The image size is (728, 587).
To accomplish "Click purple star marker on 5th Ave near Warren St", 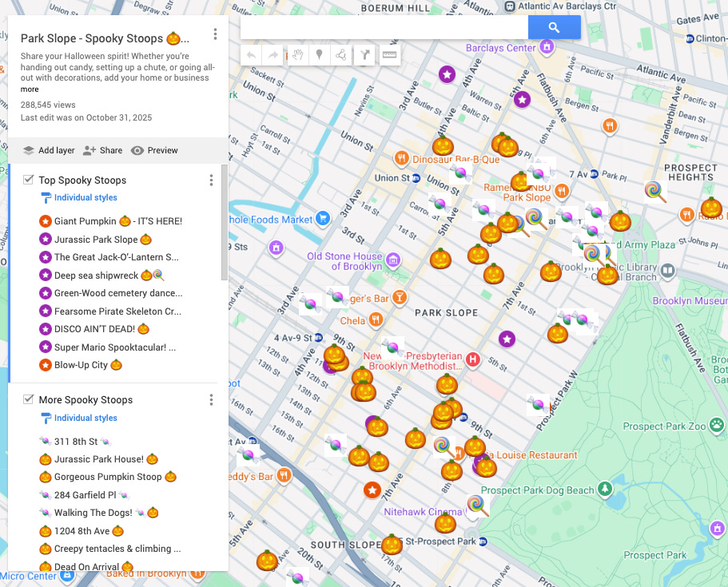I will tap(523, 99).
